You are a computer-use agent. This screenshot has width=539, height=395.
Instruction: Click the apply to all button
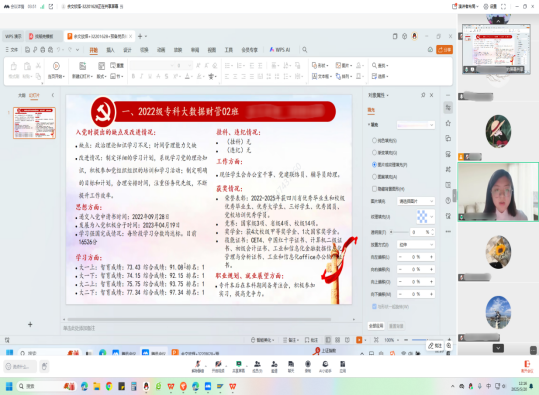point(376,326)
